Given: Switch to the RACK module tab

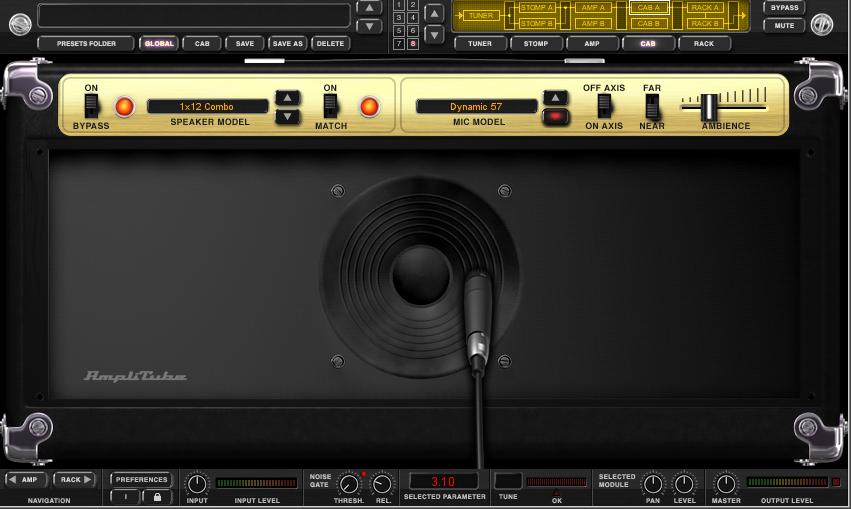Looking at the screenshot, I should pyautogui.click(x=704, y=43).
